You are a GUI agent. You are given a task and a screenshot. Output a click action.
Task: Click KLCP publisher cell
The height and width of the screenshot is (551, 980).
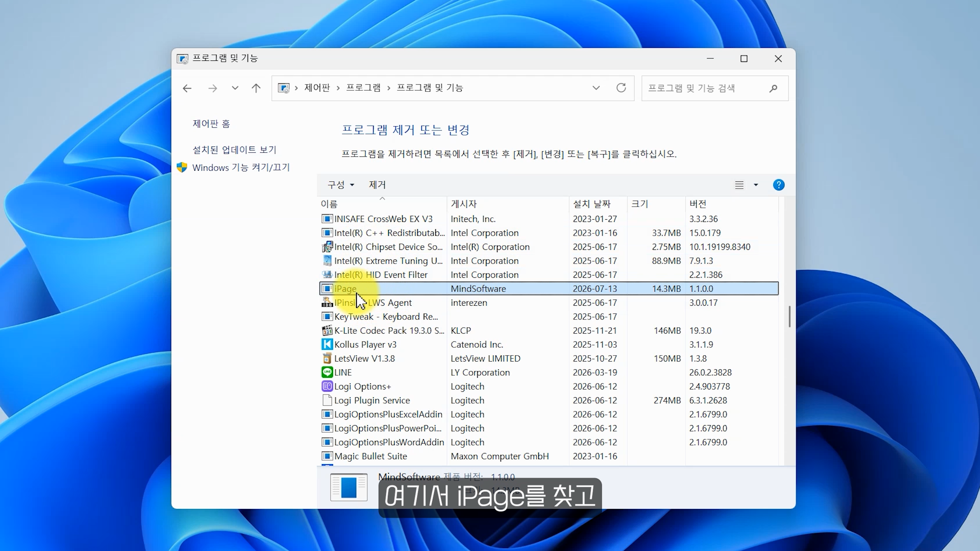[461, 331]
